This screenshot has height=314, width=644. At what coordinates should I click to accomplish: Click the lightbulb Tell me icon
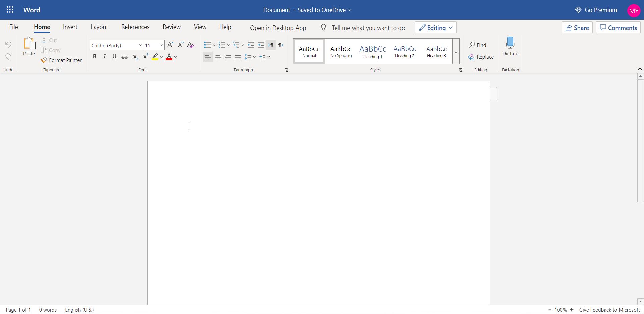[x=323, y=28]
